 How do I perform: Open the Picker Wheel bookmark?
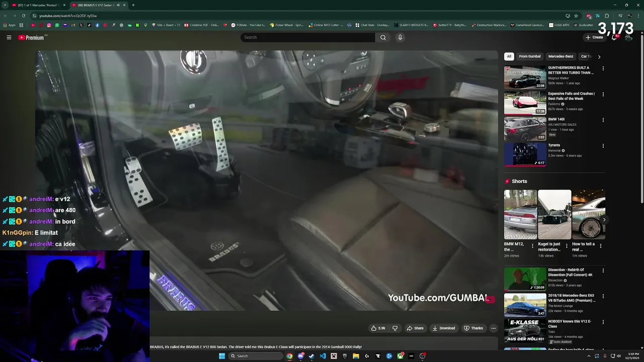287,25
